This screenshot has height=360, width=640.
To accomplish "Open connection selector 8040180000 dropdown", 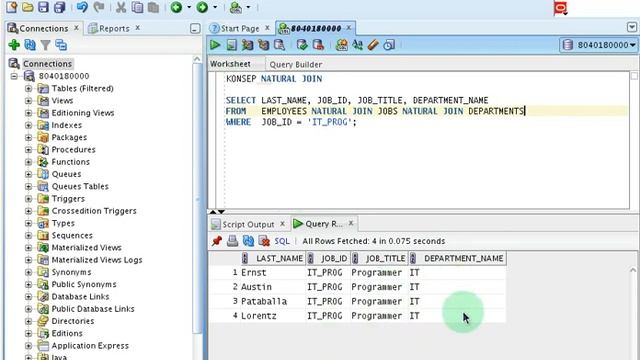I will (x=598, y=45).
